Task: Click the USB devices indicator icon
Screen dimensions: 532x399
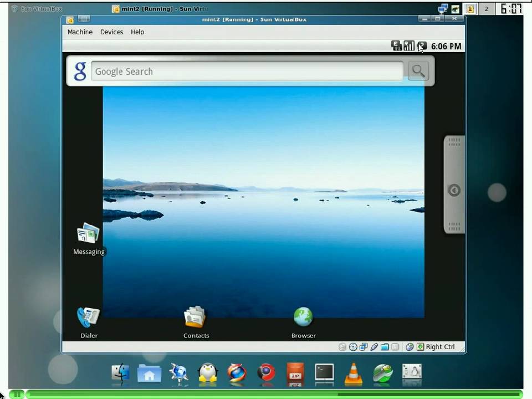Action: coord(374,347)
